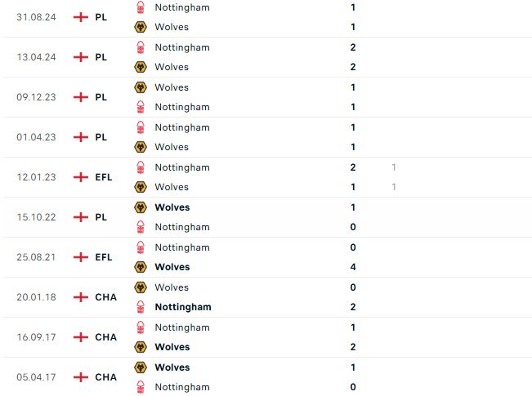Open the EFL label for 12.01.23
The width and height of the screenshot is (532, 396).
point(104,177)
